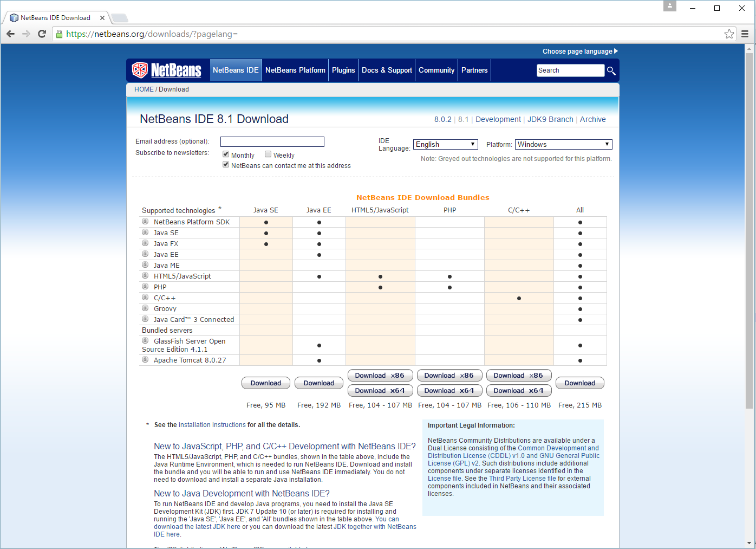Viewport: 756px width, 549px height.
Task: Enable the Weekly newsletter checkbox
Action: point(268,154)
